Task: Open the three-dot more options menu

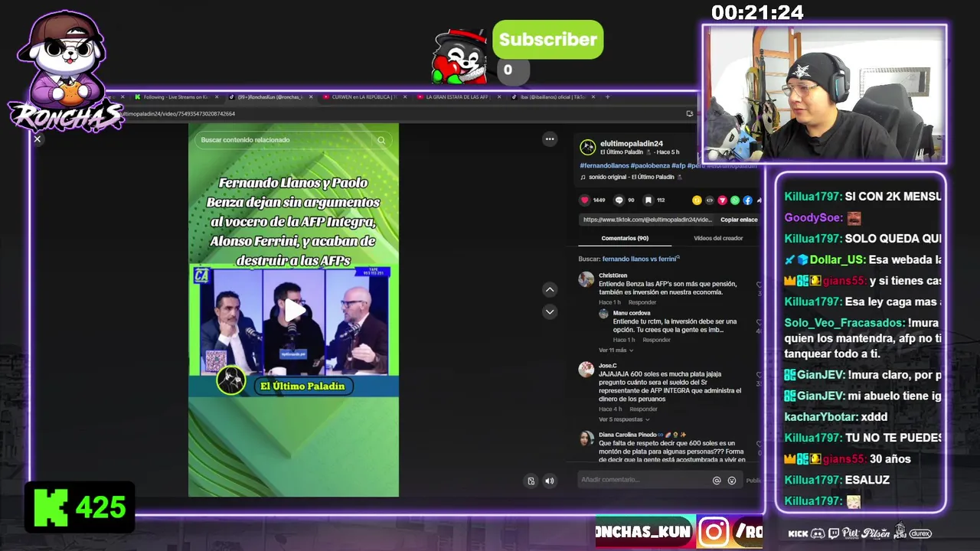Action: tap(549, 139)
